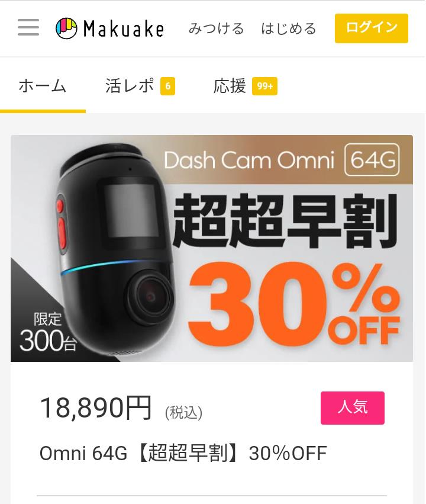Click the 18,890円 price text
The image size is (426, 504).
pos(96,408)
